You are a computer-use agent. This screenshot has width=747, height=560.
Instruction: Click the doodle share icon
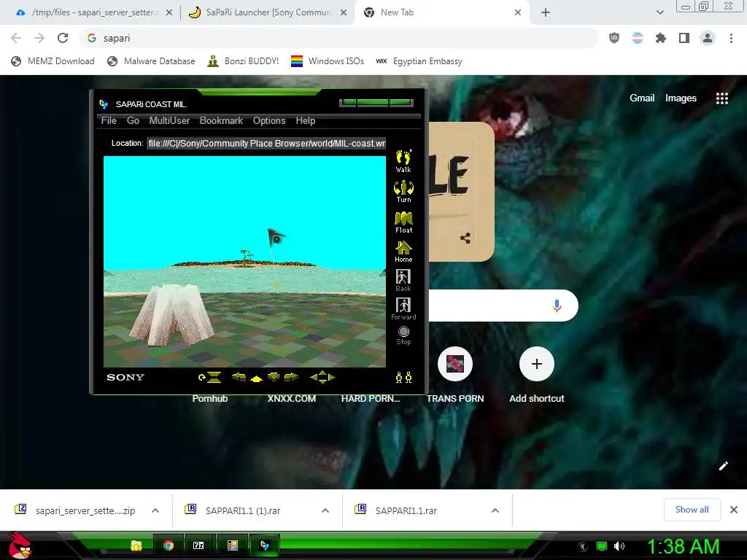pos(465,238)
